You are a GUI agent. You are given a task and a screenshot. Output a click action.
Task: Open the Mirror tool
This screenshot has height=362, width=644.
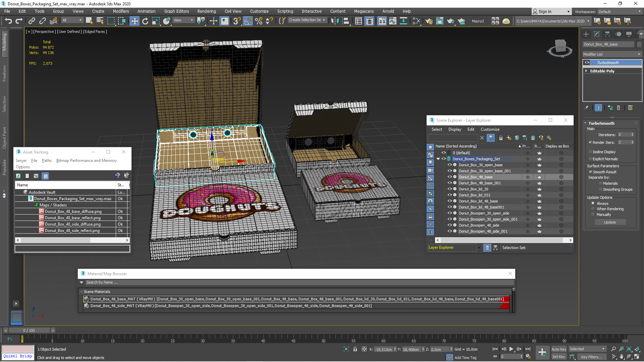click(x=335, y=21)
